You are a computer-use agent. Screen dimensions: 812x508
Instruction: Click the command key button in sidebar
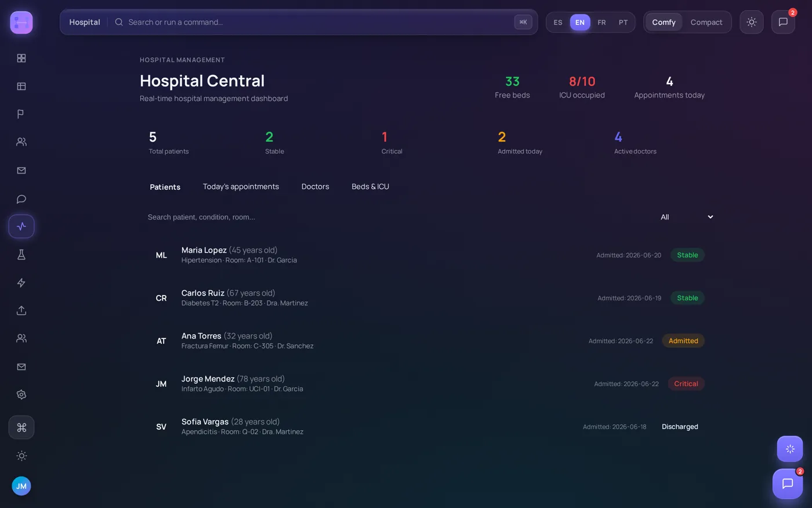click(21, 428)
